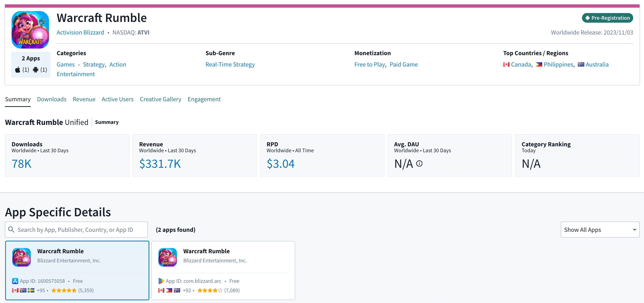
Task: Click the 78K downloads value
Action: [x=21, y=164]
